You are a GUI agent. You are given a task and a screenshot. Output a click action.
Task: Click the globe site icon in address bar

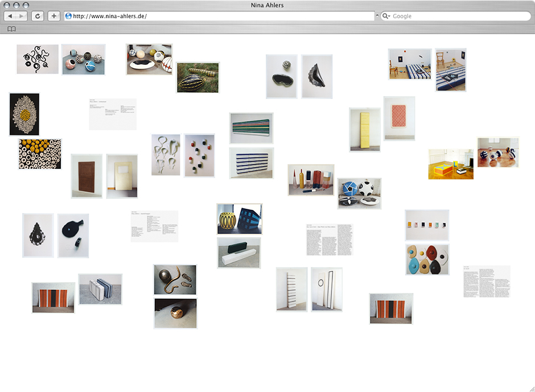pyautogui.click(x=69, y=16)
